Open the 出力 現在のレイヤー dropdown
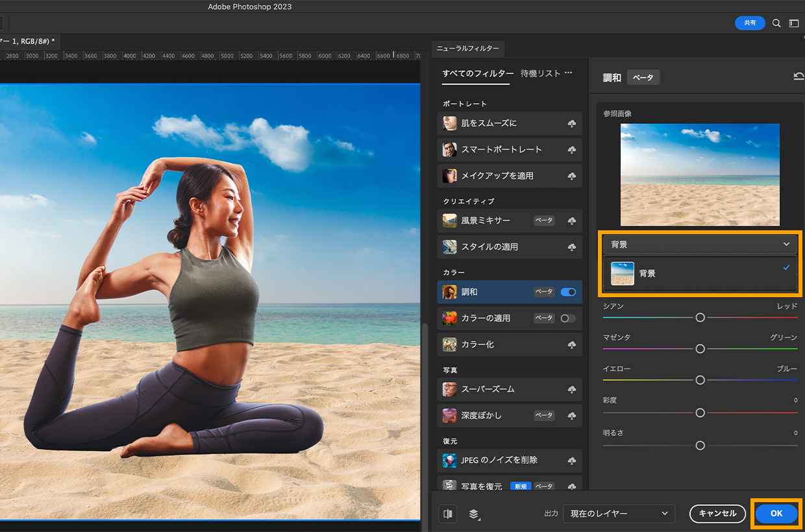The width and height of the screenshot is (805, 532). pos(619,514)
